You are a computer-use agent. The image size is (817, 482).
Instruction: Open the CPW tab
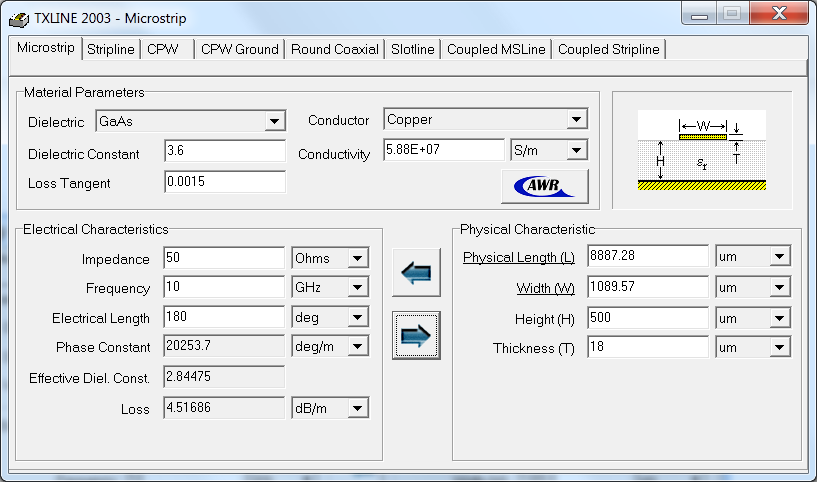167,50
